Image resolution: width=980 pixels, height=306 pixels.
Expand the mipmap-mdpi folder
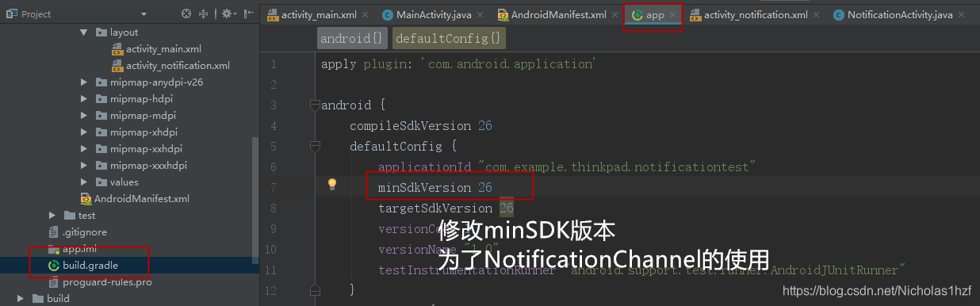(x=84, y=116)
